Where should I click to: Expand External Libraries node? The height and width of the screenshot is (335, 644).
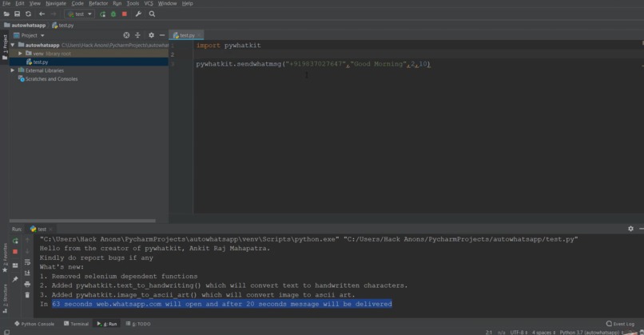pos(13,70)
